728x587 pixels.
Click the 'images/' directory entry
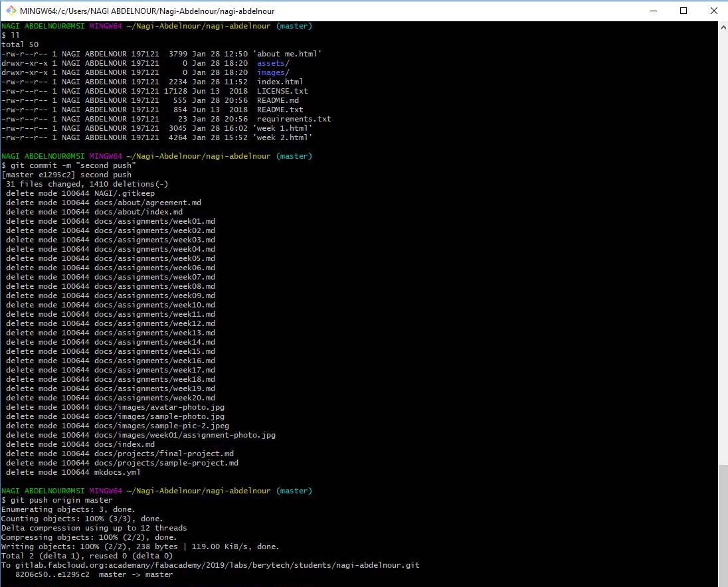pos(273,72)
